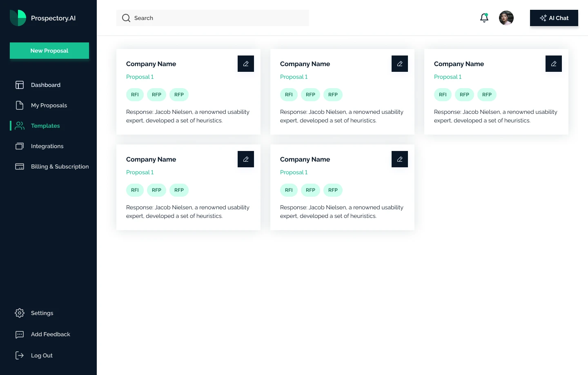Open Proposal 1 link in top-right card
Image resolution: width=588 pixels, height=375 pixels.
click(x=448, y=77)
